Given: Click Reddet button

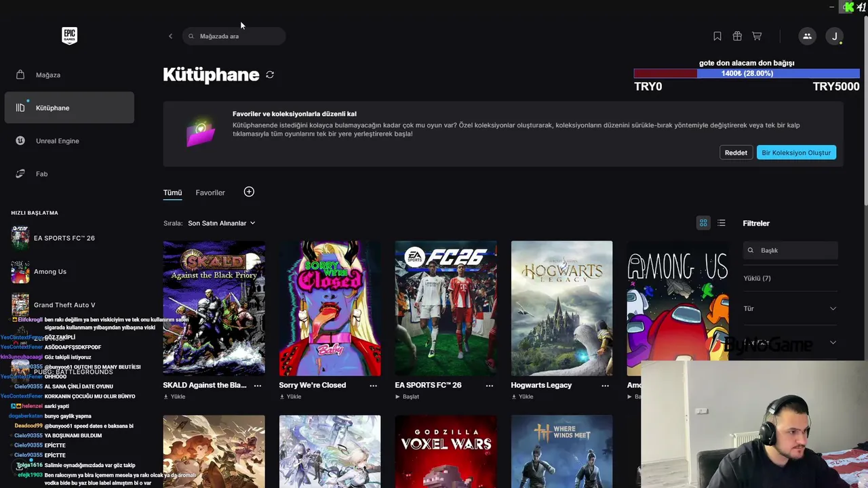Looking at the screenshot, I should tap(736, 152).
